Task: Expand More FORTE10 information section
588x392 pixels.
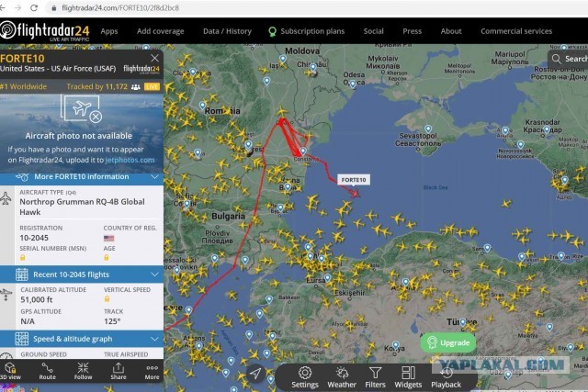Action: click(82, 177)
